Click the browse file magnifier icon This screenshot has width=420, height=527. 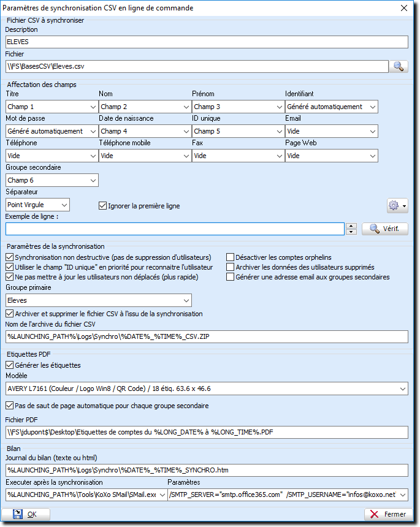click(399, 67)
